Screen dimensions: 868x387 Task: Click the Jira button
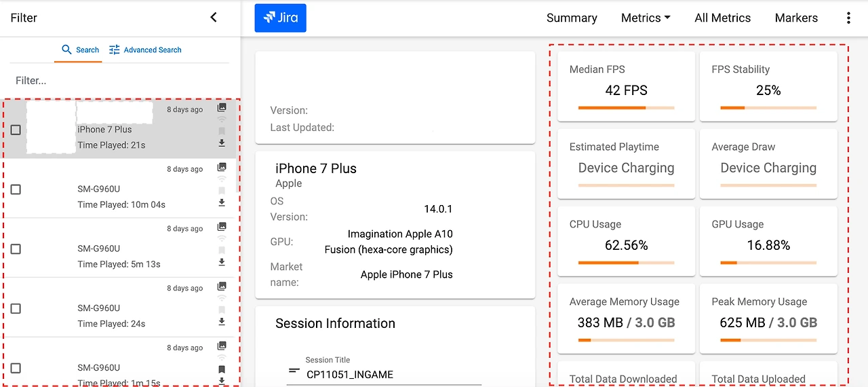[281, 18]
